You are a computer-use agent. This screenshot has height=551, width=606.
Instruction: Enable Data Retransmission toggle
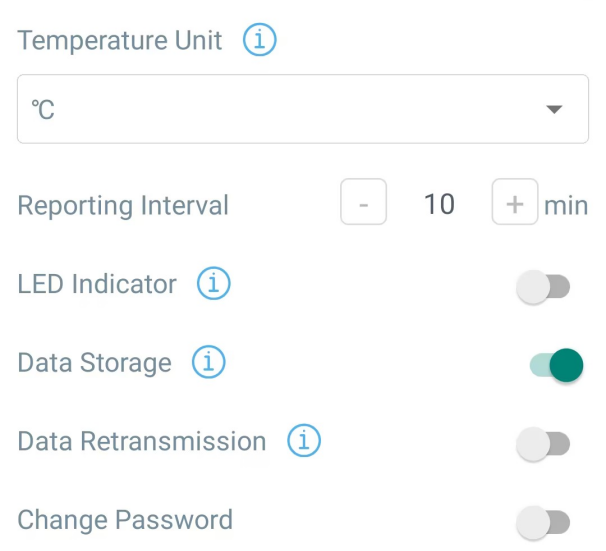[544, 444]
